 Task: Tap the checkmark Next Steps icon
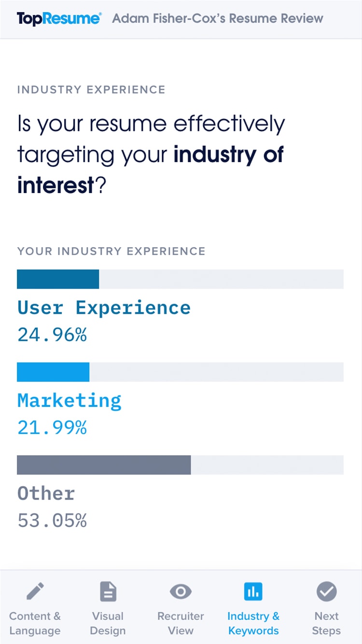click(326, 591)
